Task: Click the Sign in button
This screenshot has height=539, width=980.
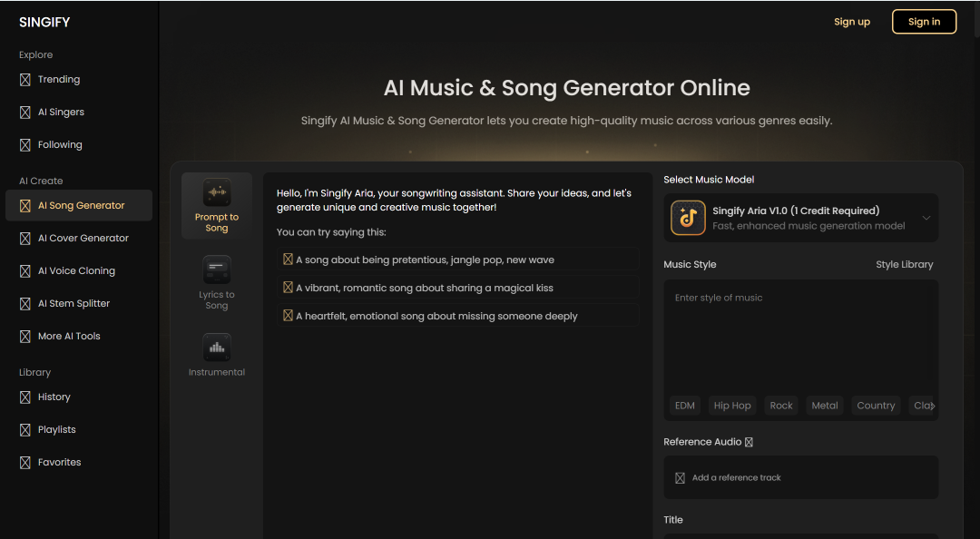Action: coord(924,22)
